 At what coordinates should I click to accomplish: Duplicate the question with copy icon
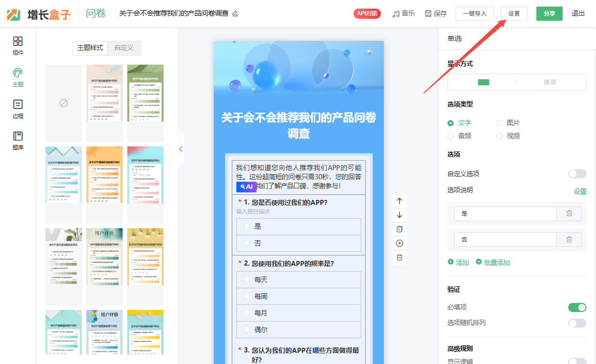point(400,229)
